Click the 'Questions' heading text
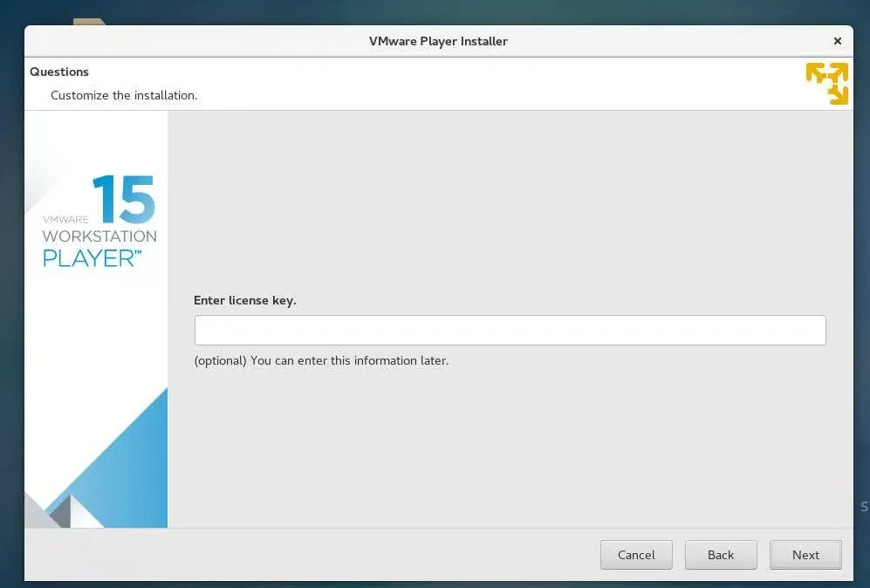The height and width of the screenshot is (588, 870). [59, 72]
